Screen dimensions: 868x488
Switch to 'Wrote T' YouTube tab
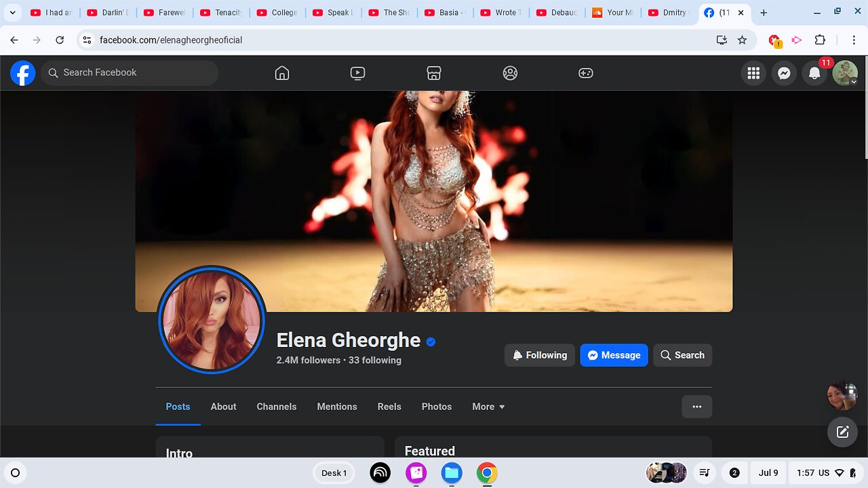[502, 12]
